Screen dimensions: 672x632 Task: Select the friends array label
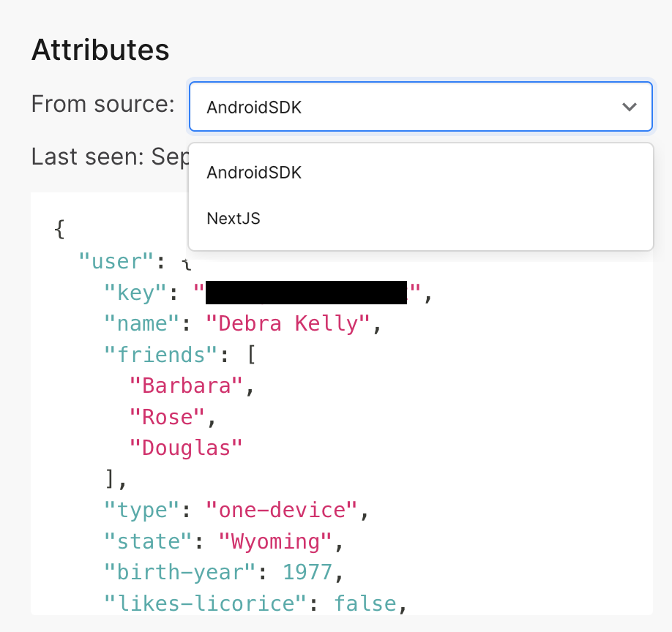click(x=160, y=355)
